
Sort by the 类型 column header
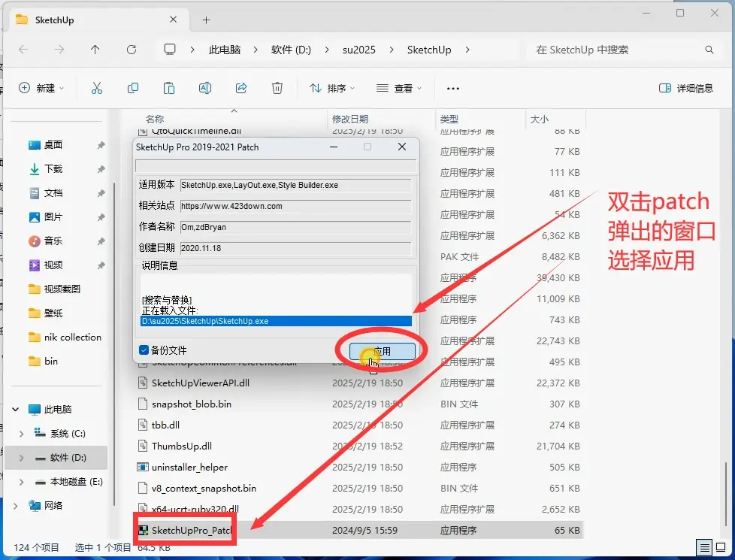pos(449,119)
